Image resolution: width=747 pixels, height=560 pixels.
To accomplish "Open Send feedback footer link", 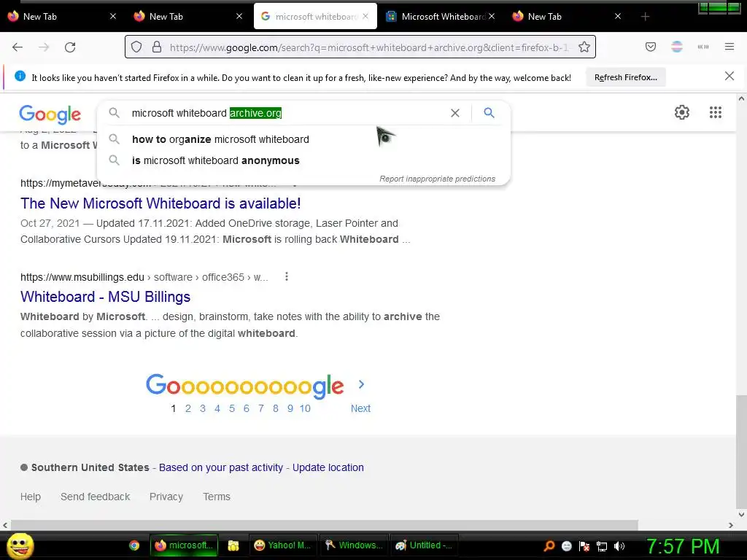I will tap(96, 497).
